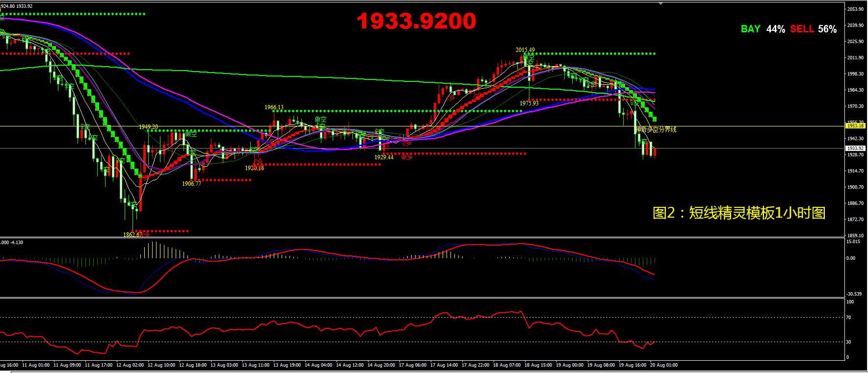Click the 13 Aug 03:00 time label
The image size is (868, 373).
pos(224,365)
